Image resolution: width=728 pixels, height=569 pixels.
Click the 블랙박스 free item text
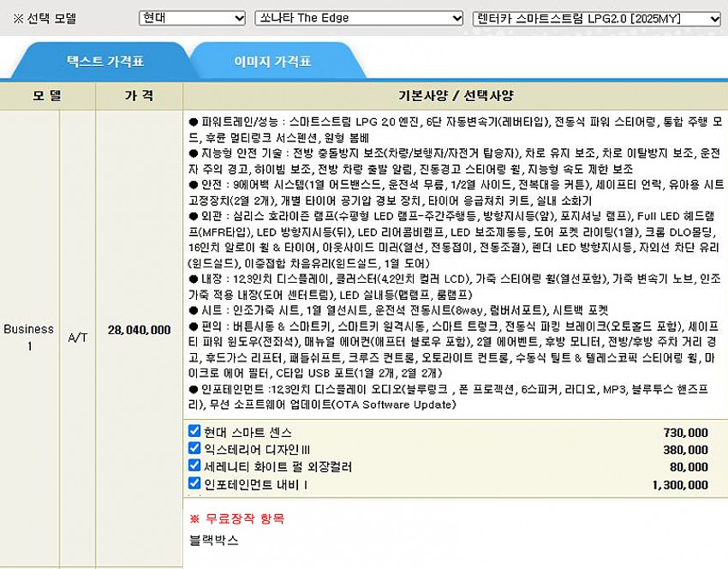tap(214, 541)
